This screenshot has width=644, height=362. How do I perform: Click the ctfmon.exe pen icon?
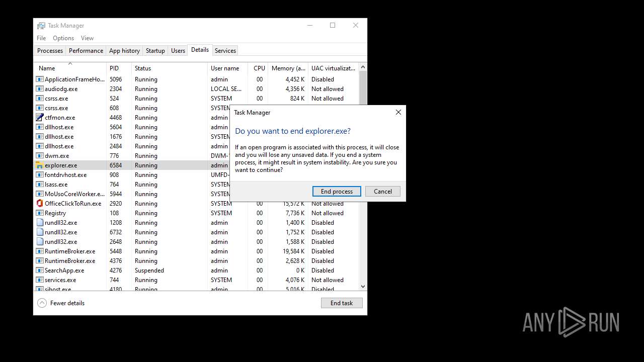coord(40,117)
